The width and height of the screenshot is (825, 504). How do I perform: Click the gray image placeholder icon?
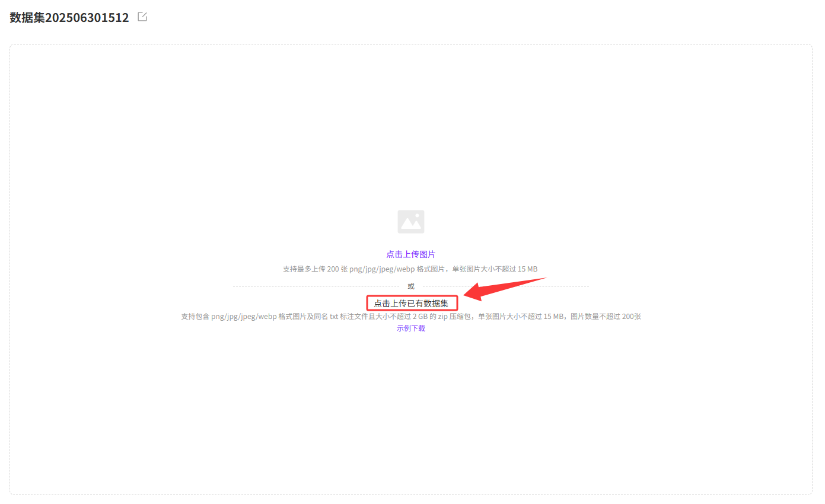(x=411, y=222)
